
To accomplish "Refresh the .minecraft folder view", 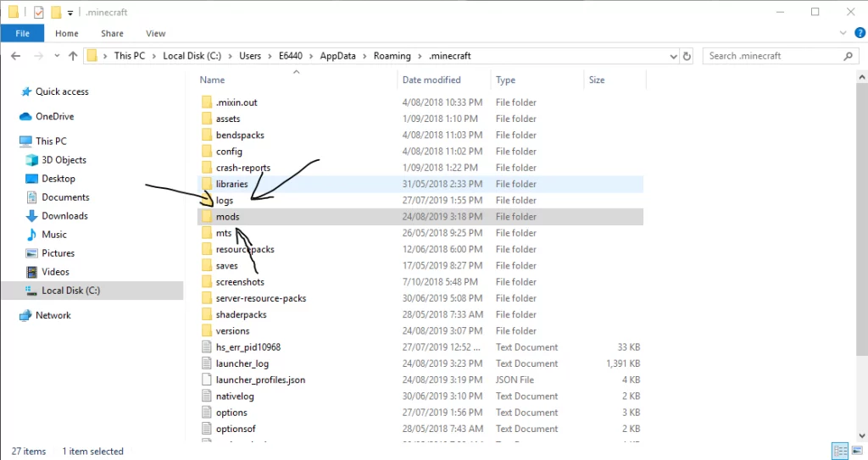I will [687, 56].
